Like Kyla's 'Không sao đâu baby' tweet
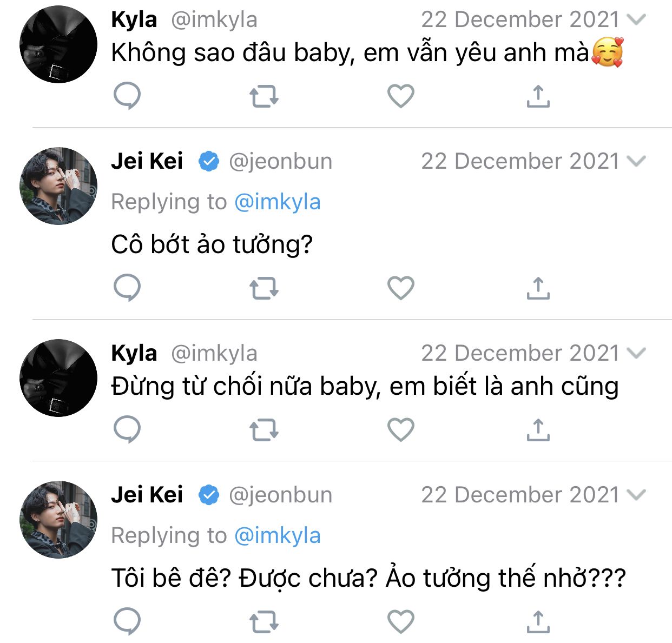Screen dimensions: 672x643 pyautogui.click(x=401, y=96)
